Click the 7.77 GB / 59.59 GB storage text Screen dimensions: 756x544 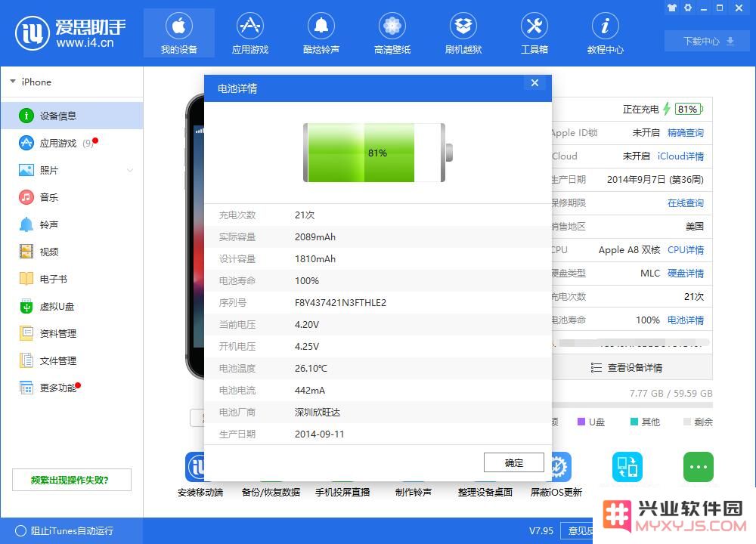tap(671, 393)
